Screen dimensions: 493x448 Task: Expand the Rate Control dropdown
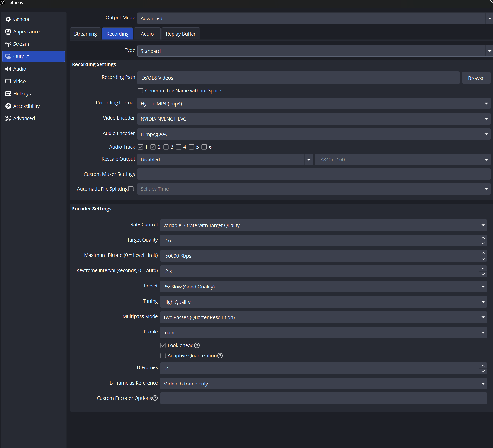pos(323,225)
